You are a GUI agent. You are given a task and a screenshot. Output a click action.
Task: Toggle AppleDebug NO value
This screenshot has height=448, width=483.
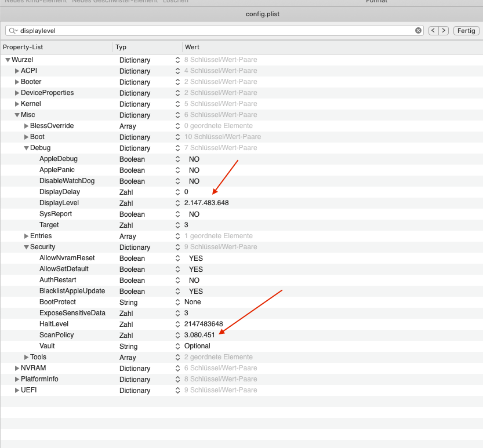point(194,159)
